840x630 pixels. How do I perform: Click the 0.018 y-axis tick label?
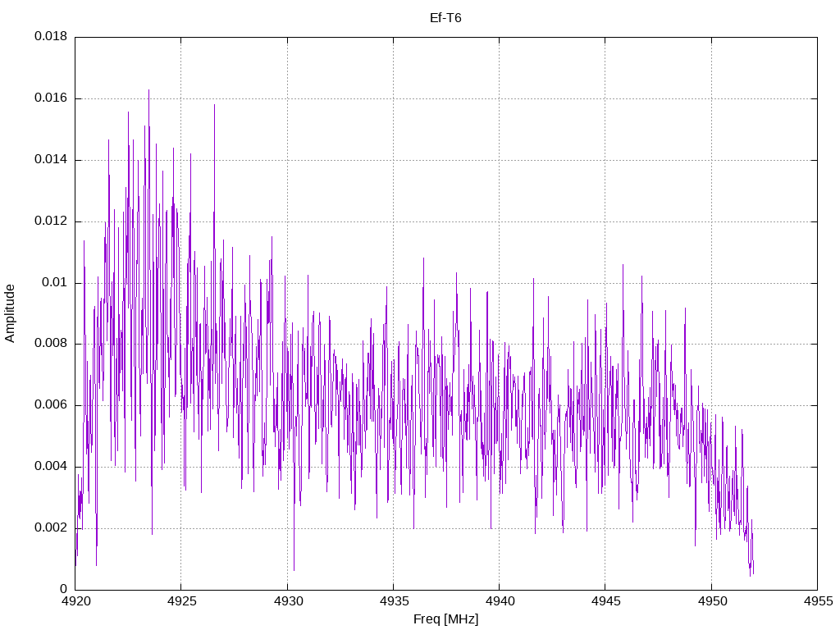click(51, 36)
